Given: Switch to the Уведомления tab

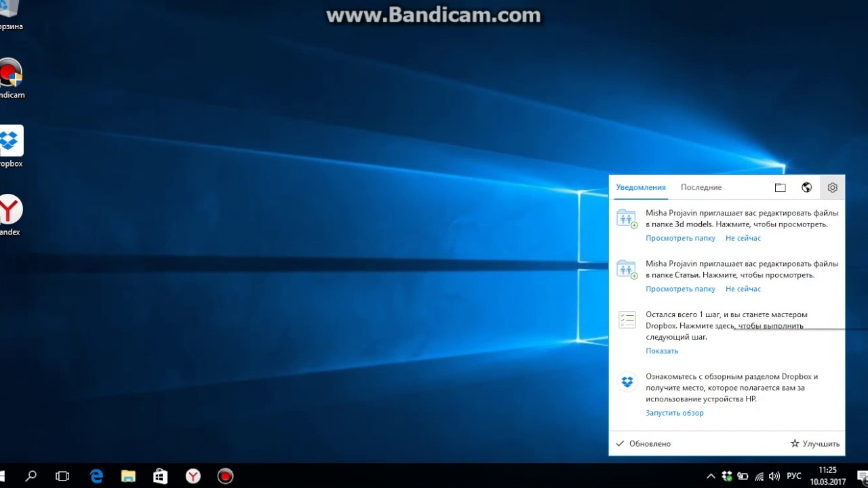Looking at the screenshot, I should click(641, 188).
